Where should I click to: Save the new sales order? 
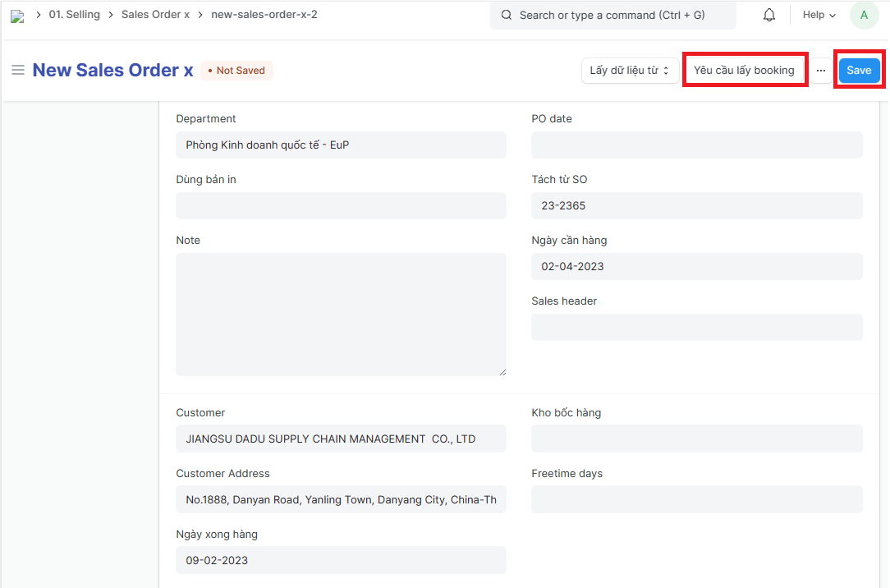click(859, 71)
